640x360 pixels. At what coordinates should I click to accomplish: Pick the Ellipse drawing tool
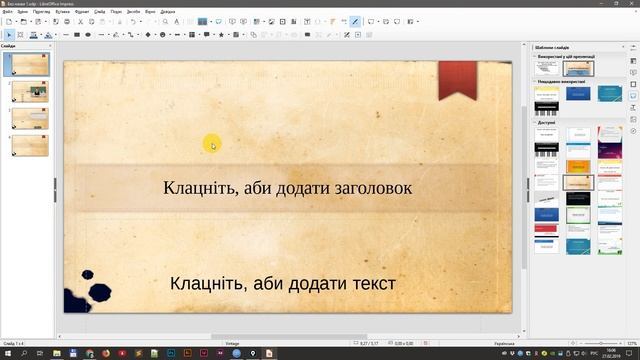point(88,35)
